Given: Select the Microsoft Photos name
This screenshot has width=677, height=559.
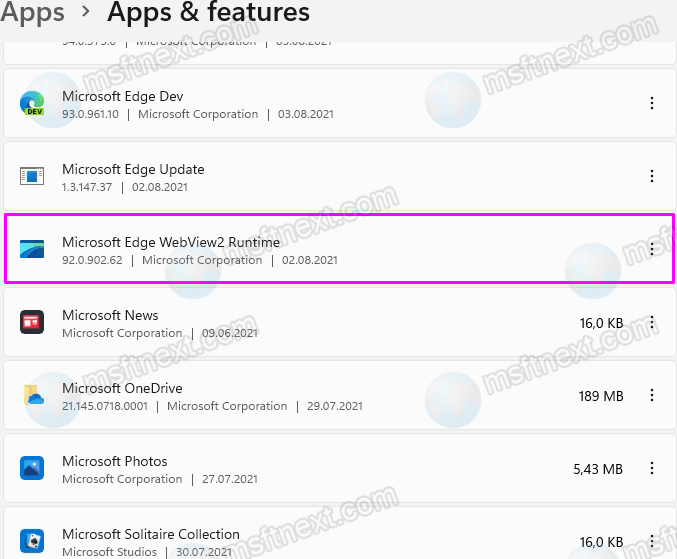Looking at the screenshot, I should tap(114, 461).
